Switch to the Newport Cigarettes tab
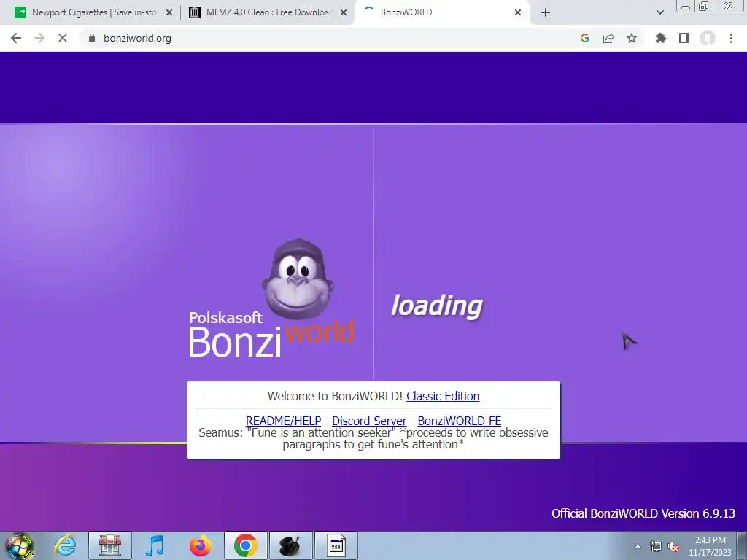 tap(93, 12)
